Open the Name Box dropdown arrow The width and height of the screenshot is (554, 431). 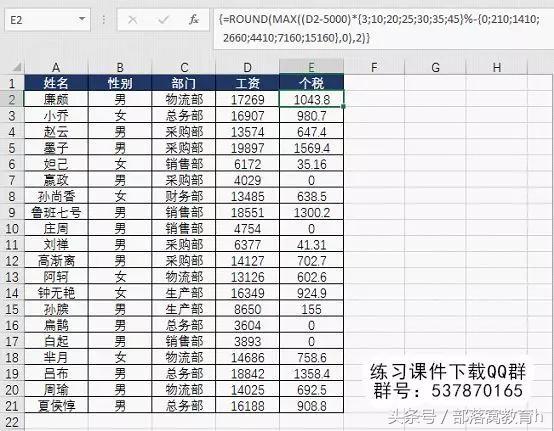coord(82,19)
